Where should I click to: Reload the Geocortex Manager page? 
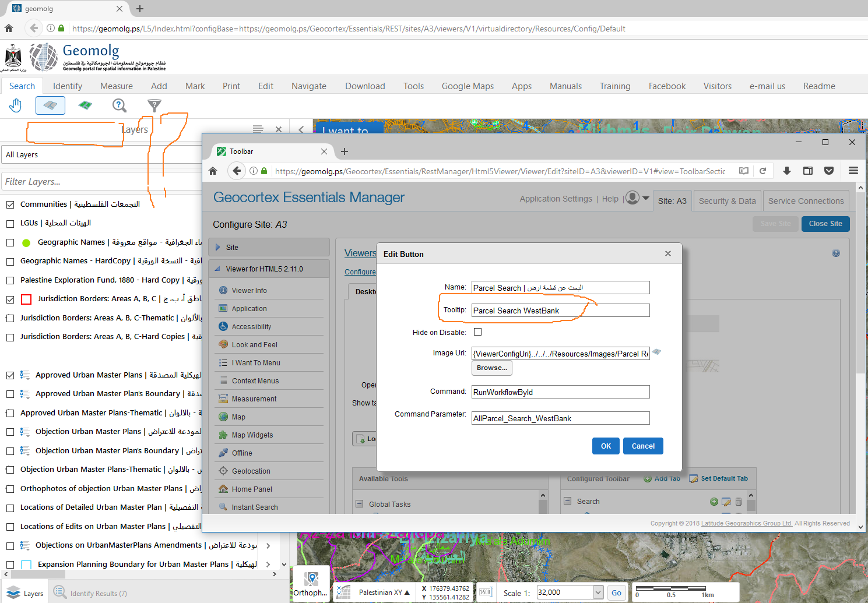point(762,171)
